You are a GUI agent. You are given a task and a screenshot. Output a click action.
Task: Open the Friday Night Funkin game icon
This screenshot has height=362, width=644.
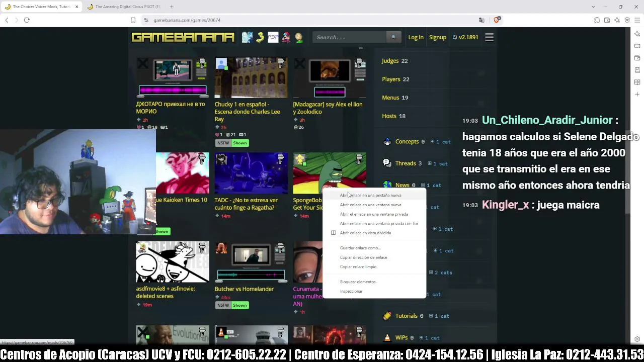pos(286,37)
